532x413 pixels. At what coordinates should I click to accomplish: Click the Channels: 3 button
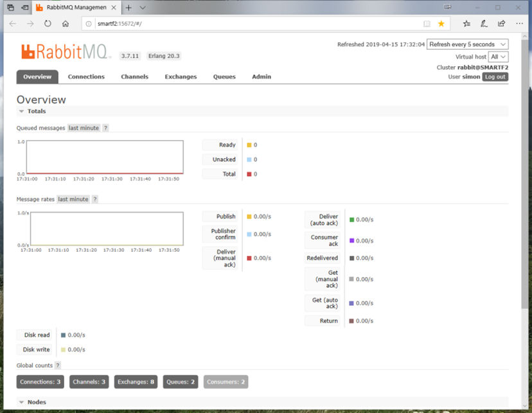point(89,382)
